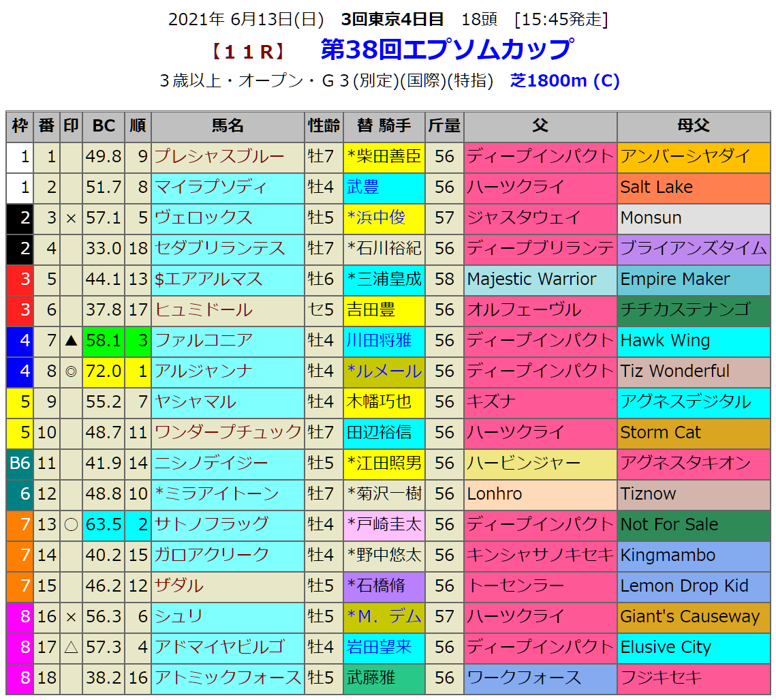Viewport: 776px width, 700px height.
Task: Click the green highlighted BC value 58.1
Action: (104, 341)
